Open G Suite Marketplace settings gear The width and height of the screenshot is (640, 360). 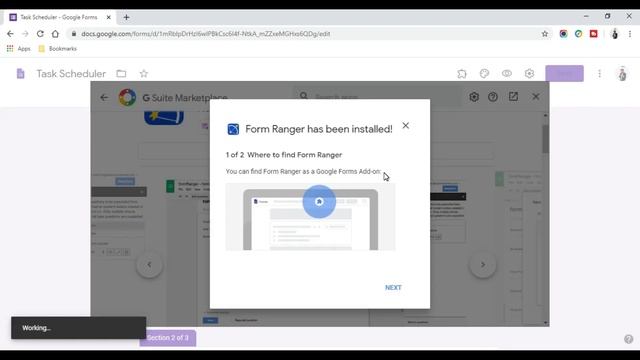click(x=473, y=97)
